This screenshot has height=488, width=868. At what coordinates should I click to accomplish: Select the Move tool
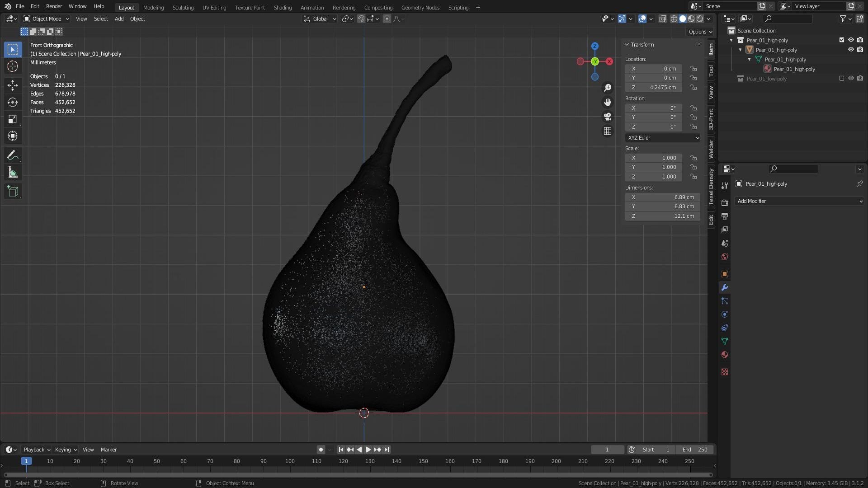click(13, 85)
